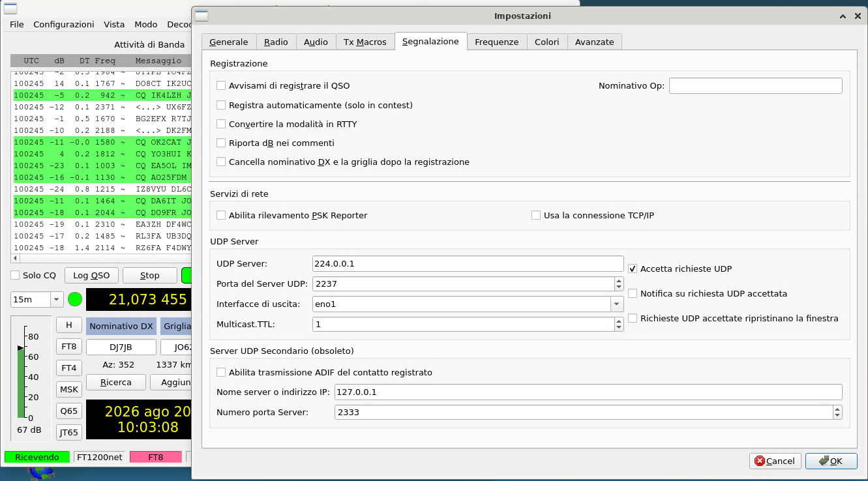Select the CQ DA6IT decode row
The image size is (868, 481).
pyautogui.click(x=102, y=201)
